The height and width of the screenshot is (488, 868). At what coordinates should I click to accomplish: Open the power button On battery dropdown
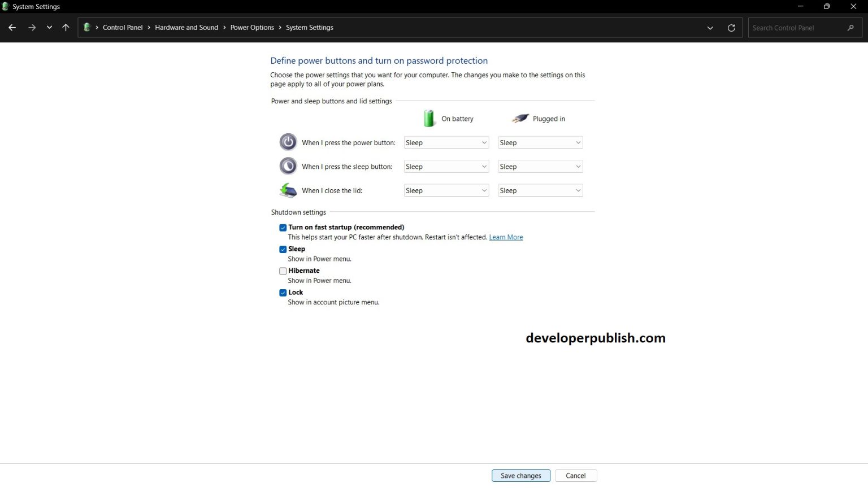click(446, 142)
